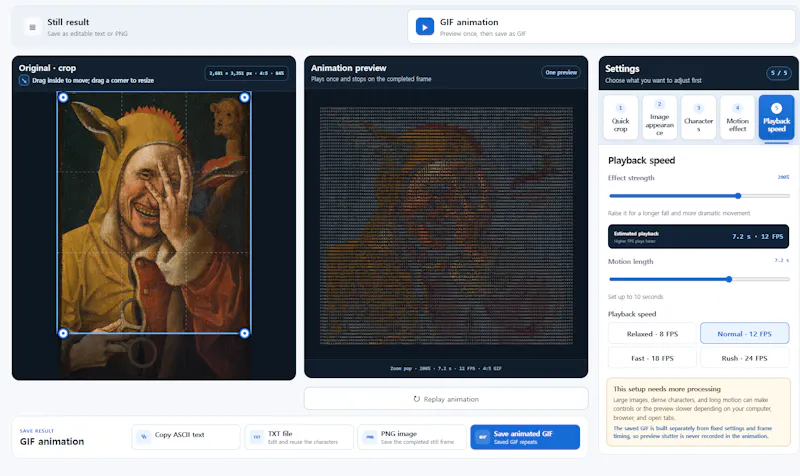Click inside the crop selection on the painting

[x=154, y=214]
